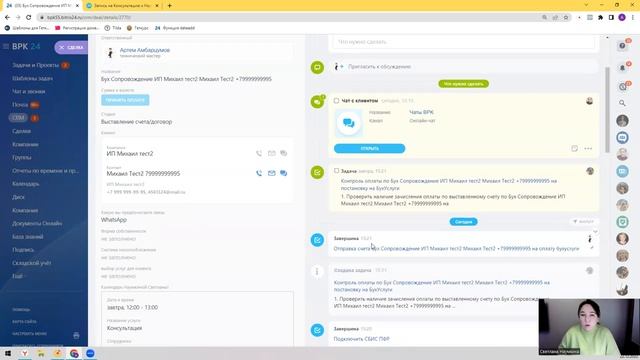Open the hamburger menu beside ВРК 24 logo
The height and width of the screenshot is (360, 640).
[6, 47]
